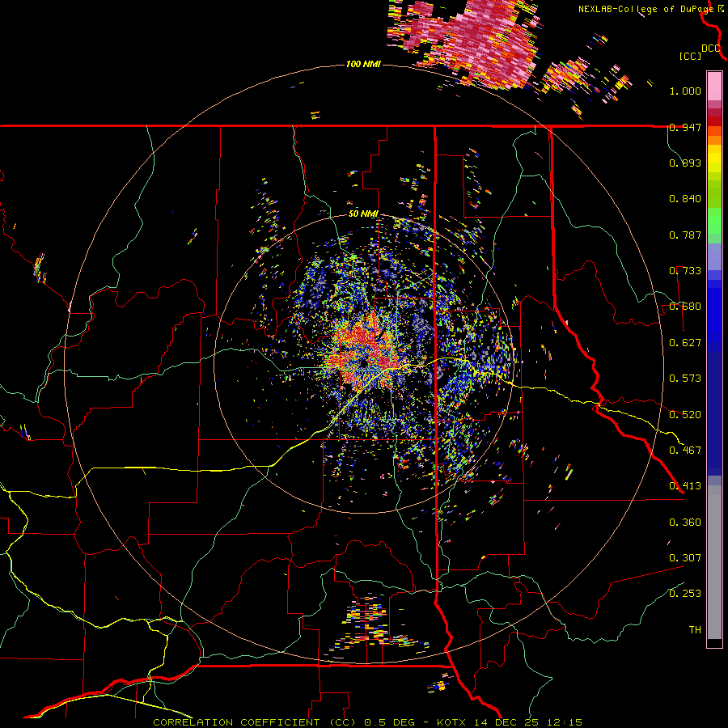Click the 0.413 legend value

point(685,486)
